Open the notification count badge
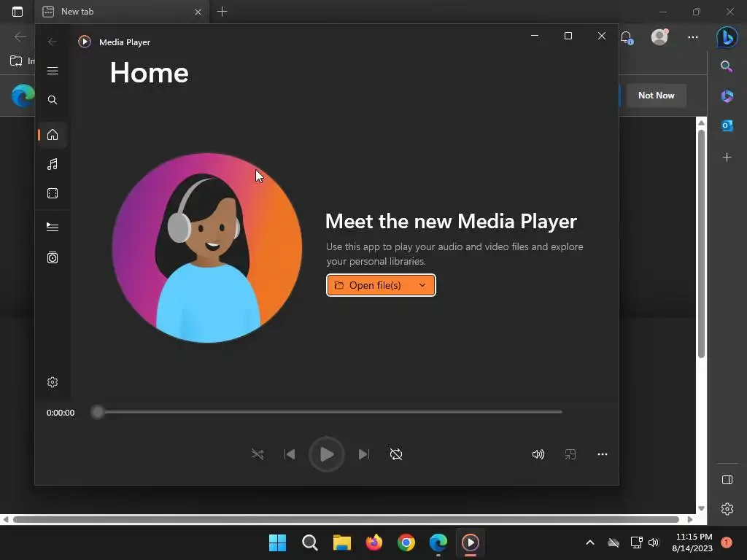The image size is (747, 560). 726,542
